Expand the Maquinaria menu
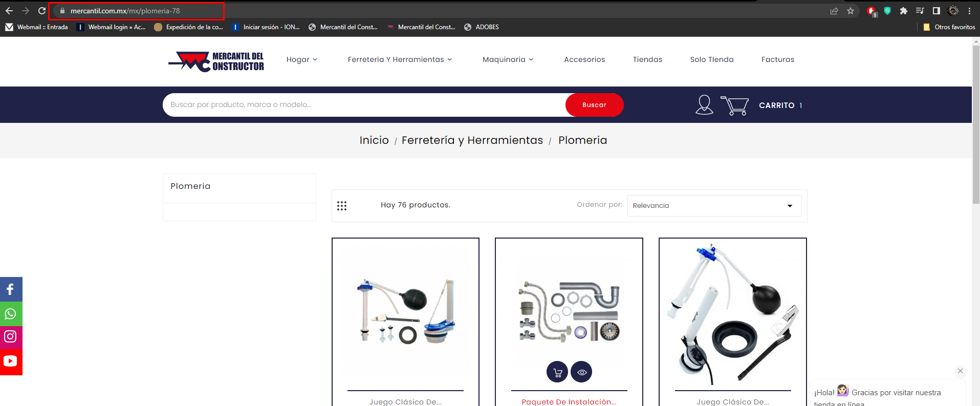Viewport: 980px width, 406px height. pos(508,59)
